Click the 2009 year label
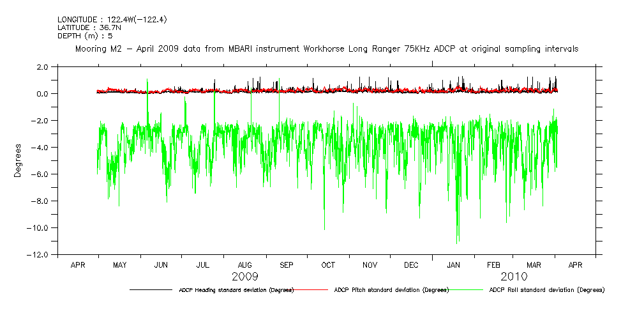Screen dimensions: 644x322 coord(245,277)
